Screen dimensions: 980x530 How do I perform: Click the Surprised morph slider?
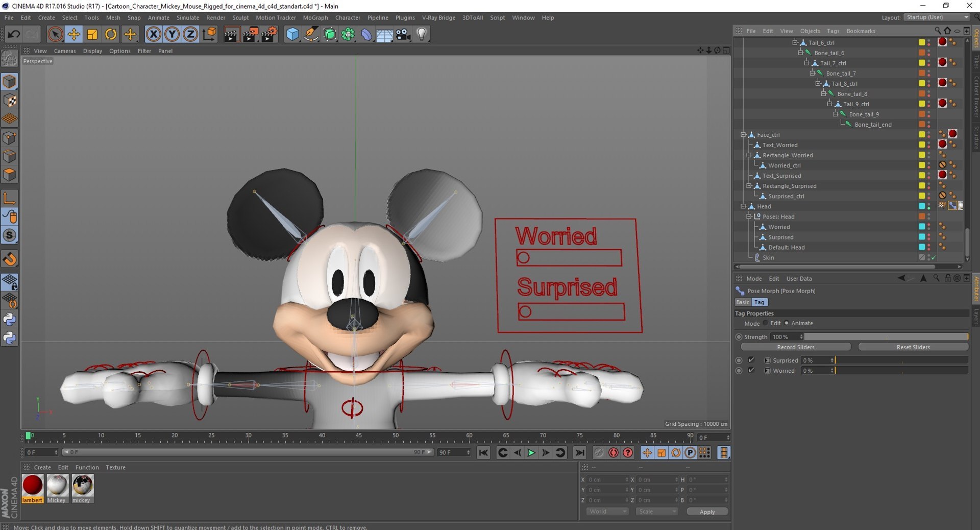click(x=901, y=360)
